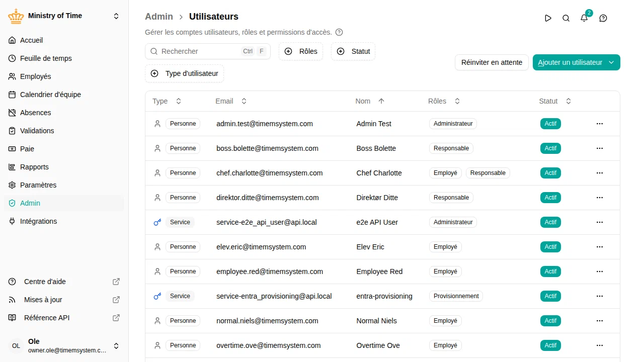Open row actions for e2e API User
The image size is (644, 362).
[x=599, y=222]
